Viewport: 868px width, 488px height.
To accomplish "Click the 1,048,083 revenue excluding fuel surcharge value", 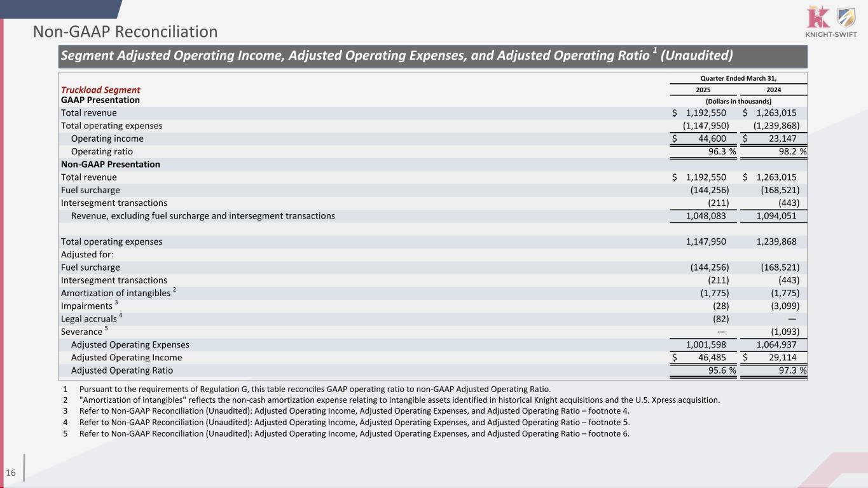I will coord(706,216).
